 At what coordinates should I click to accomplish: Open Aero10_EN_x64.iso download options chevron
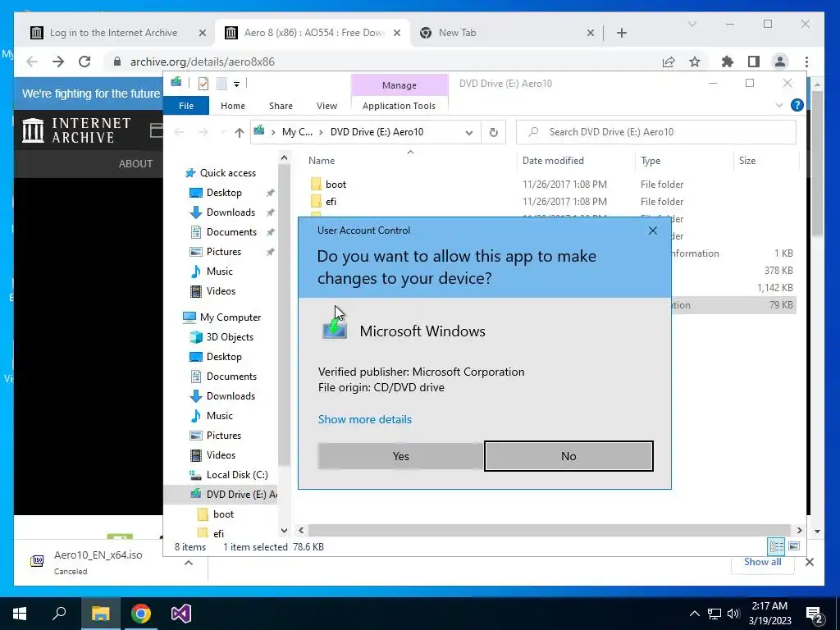(189, 563)
